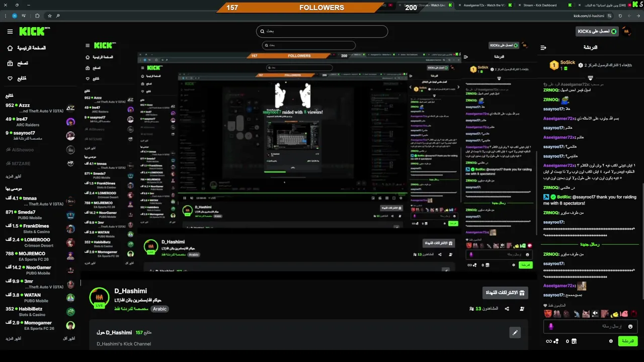This screenshot has width=644, height=362.
Task: Open the user profile avatar menu
Action: tap(626, 31)
